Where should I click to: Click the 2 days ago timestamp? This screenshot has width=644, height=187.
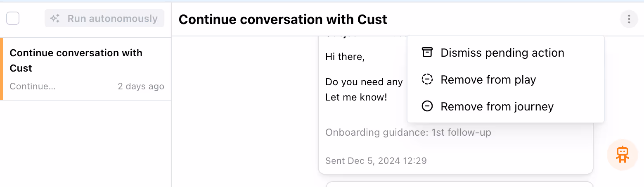(141, 86)
